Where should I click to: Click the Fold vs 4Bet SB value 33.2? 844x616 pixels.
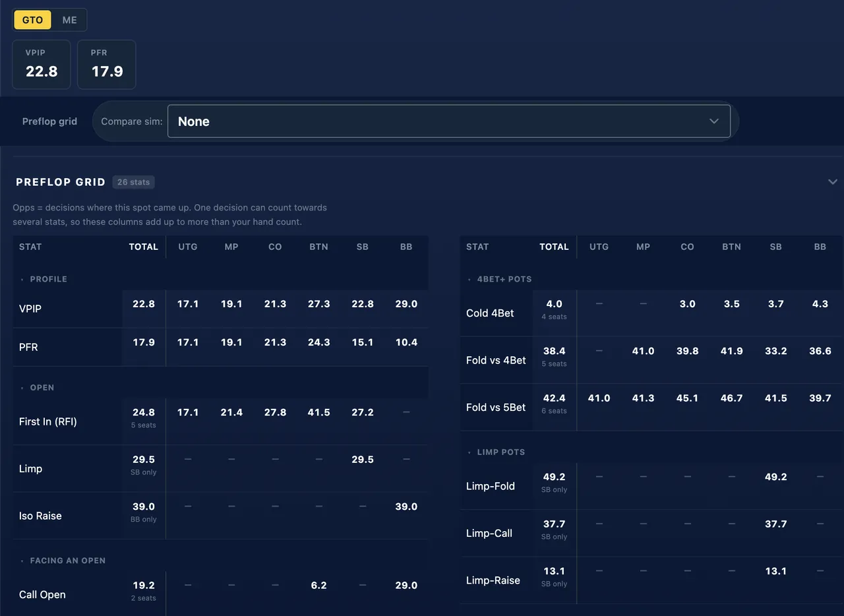click(x=775, y=351)
